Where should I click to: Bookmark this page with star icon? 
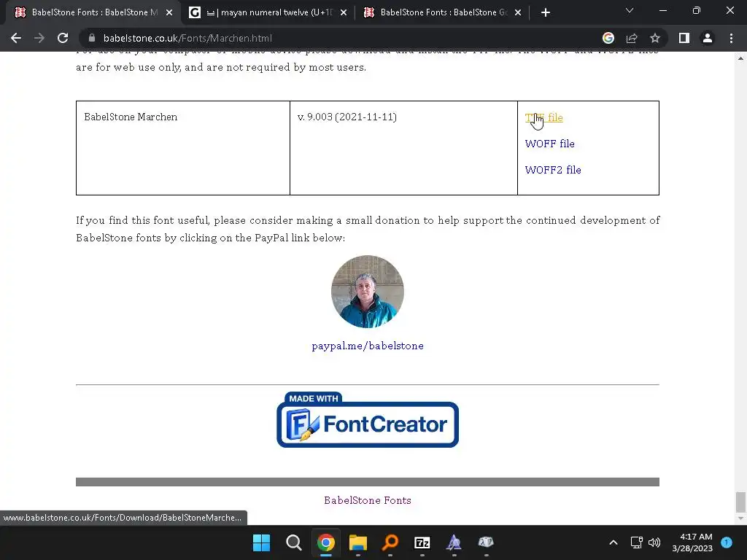pyautogui.click(x=655, y=38)
